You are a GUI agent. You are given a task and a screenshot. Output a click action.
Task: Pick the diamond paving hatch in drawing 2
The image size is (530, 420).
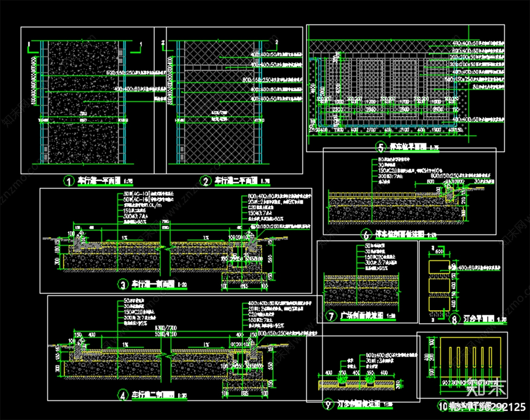click(220, 102)
